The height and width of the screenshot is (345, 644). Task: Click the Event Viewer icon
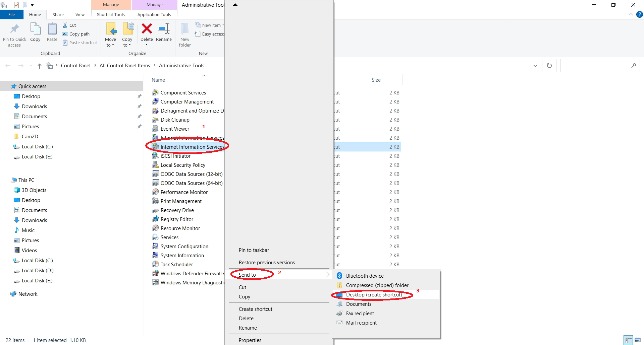[155, 129]
